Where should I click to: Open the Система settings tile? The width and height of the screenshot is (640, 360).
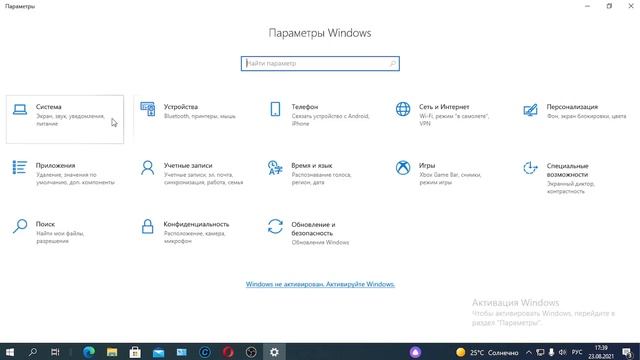[65, 119]
